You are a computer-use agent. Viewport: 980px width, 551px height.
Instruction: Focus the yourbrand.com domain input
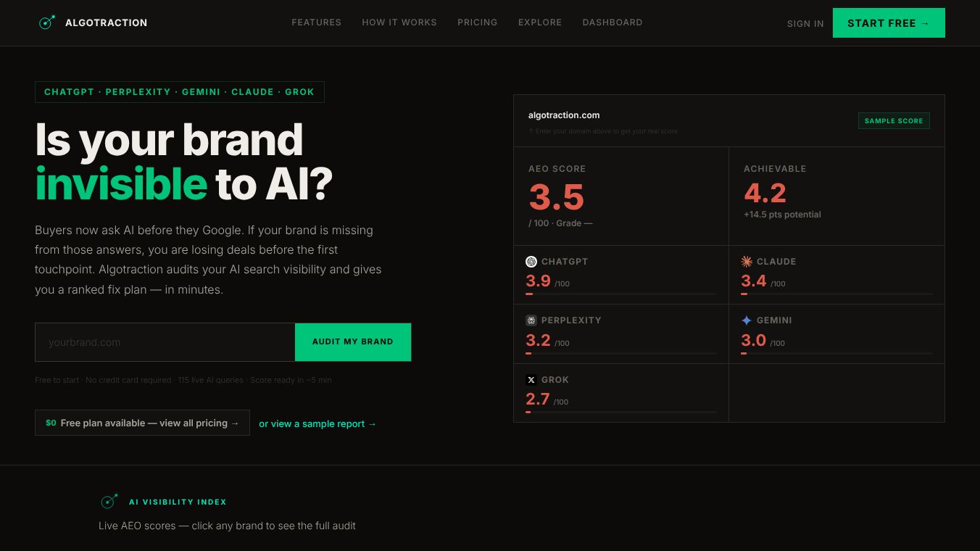click(x=165, y=342)
